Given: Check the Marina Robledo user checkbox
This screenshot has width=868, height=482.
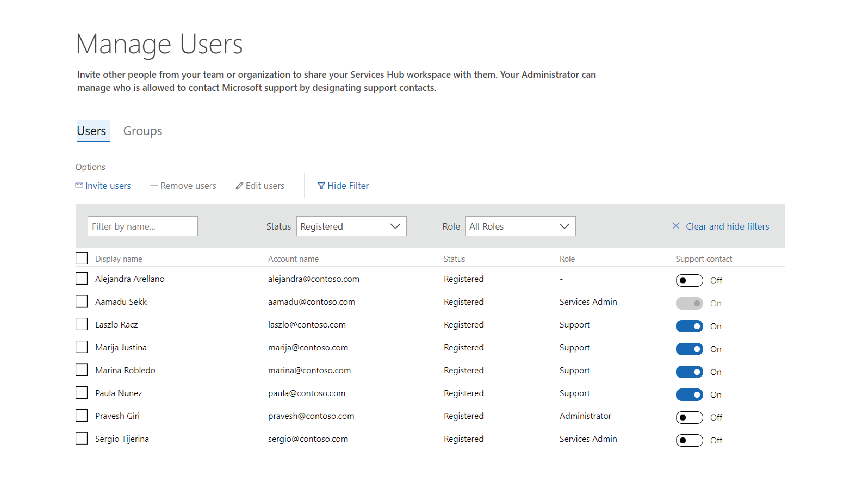Looking at the screenshot, I should 81,370.
